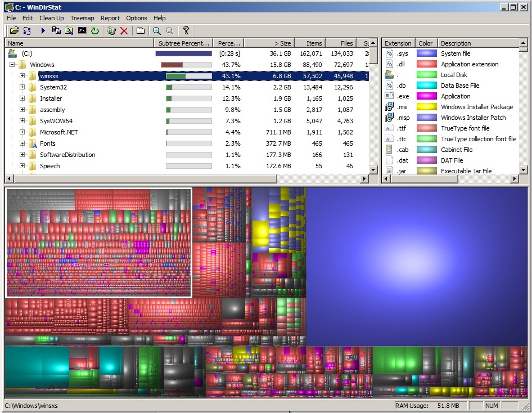This screenshot has width=532, height=413.
Task: Click the .msi yellow color swatch
Action: point(426,107)
